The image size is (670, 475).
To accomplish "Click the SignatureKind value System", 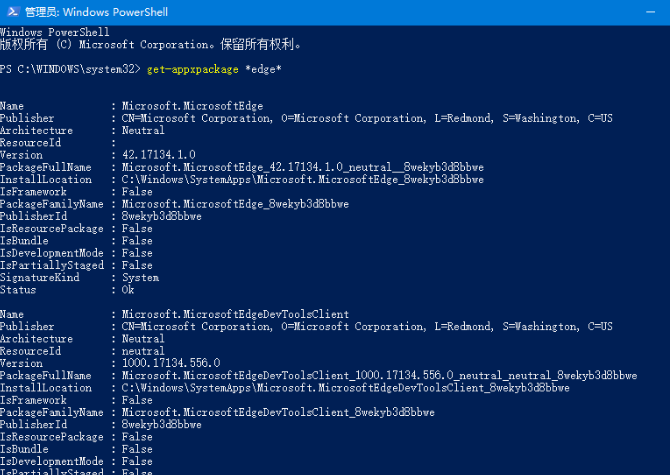I will pos(141,278).
